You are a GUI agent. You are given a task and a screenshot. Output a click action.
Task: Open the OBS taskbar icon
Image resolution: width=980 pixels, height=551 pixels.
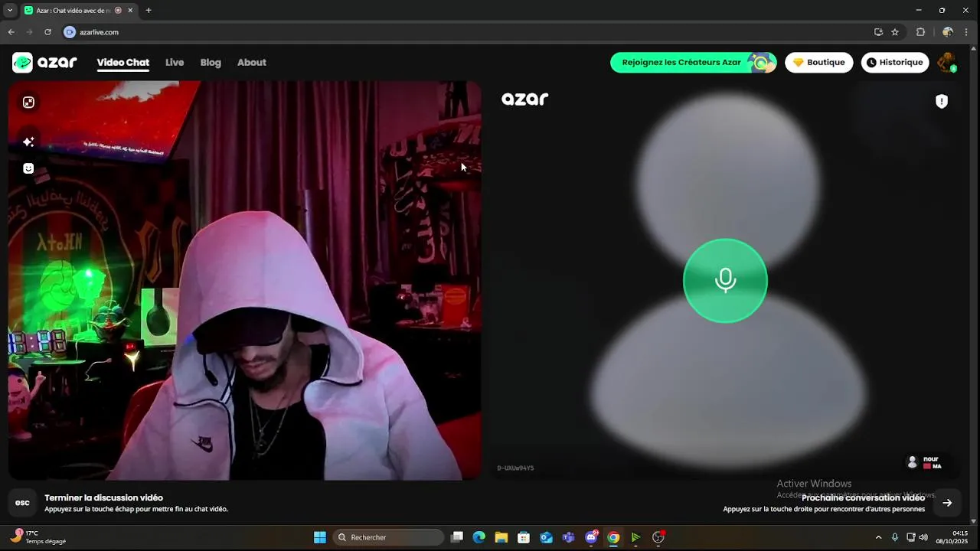(x=658, y=537)
